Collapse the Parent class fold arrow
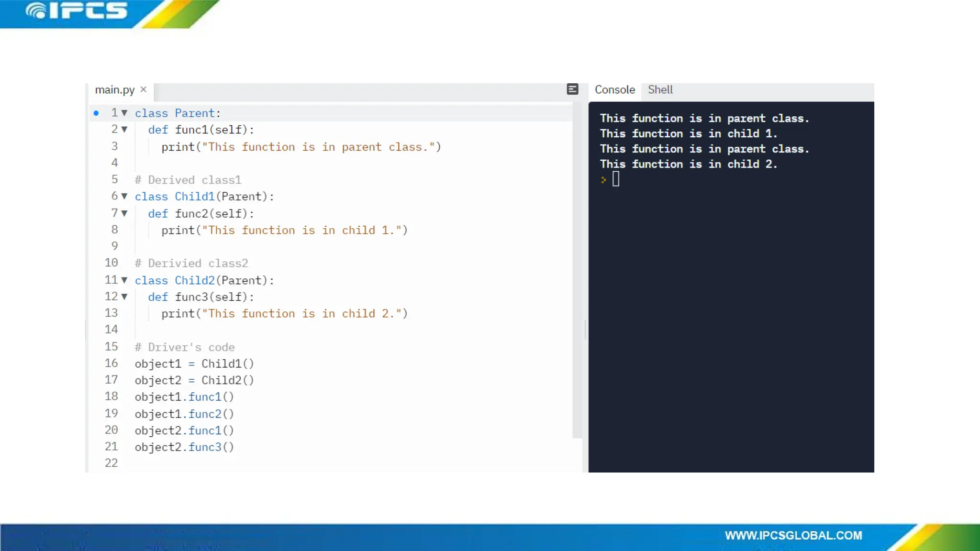Viewport: 980px width, 551px height. 124,113
